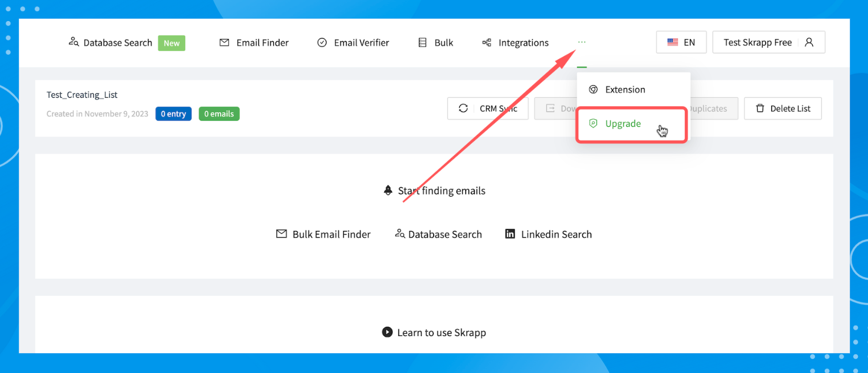Click the Test_Creating_List title
This screenshot has height=373, width=868.
pos(82,95)
